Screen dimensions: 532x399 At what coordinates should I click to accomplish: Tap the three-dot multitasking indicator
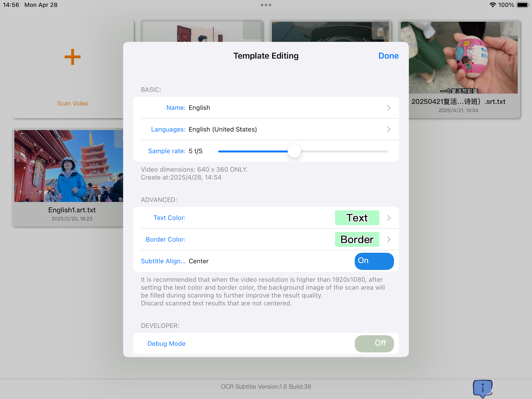coord(266,5)
